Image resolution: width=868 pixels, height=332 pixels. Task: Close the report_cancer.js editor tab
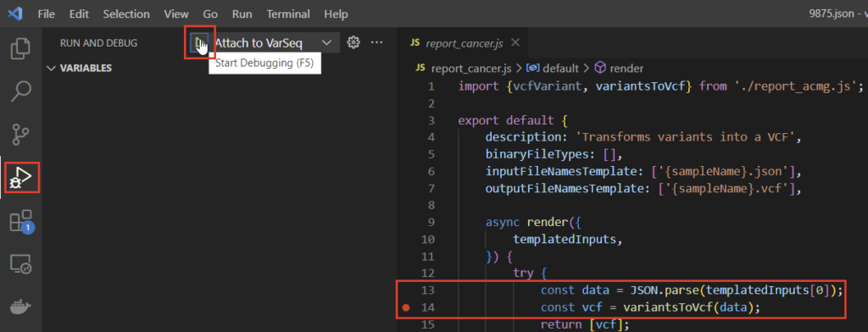[x=515, y=42]
